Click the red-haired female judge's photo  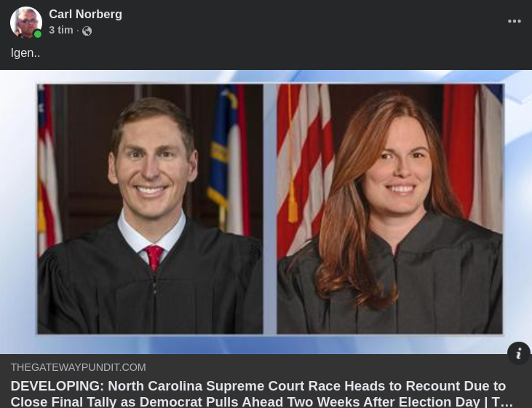389,209
